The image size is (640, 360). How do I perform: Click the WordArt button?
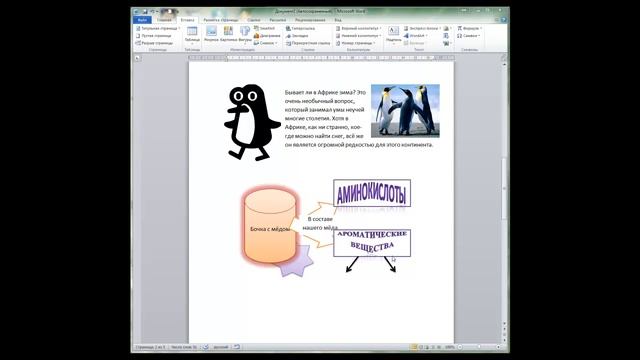[x=416, y=36]
